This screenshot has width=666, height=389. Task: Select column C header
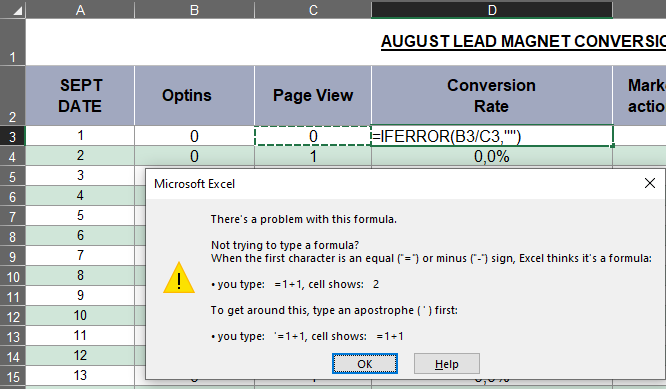click(313, 10)
